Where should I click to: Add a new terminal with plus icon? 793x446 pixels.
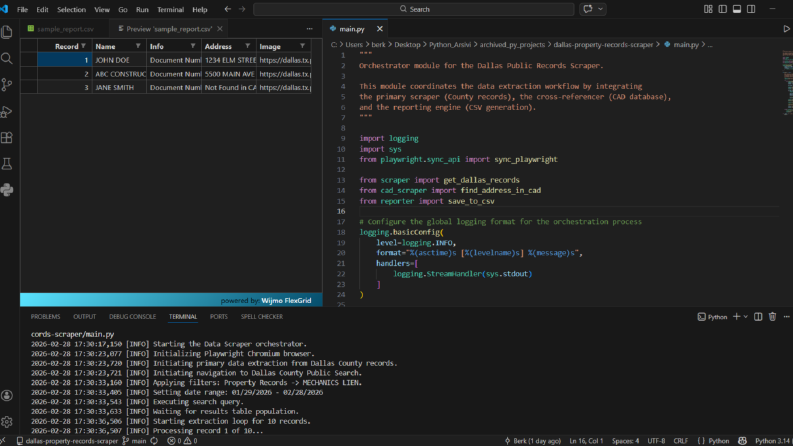point(736,317)
